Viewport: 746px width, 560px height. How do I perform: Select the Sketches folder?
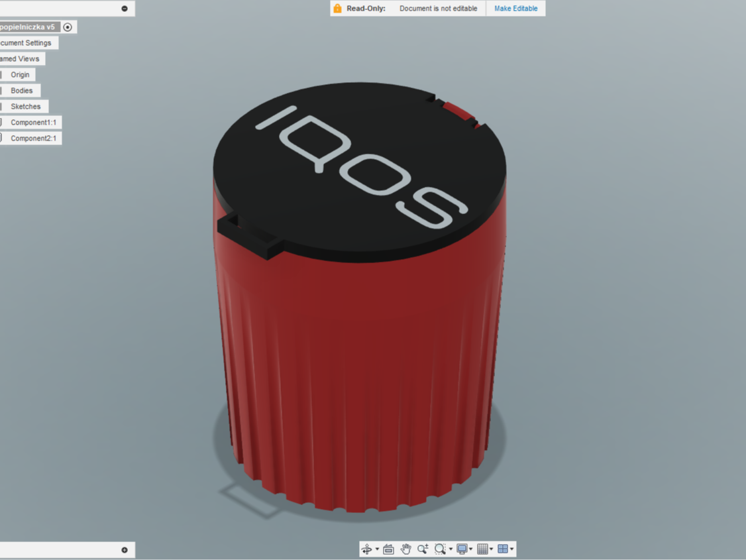[25, 107]
